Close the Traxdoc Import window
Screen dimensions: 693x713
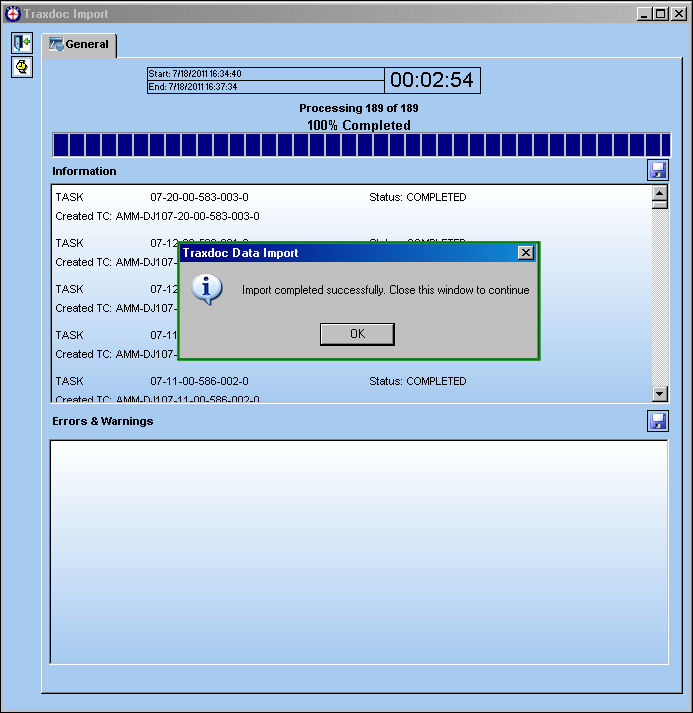tap(679, 14)
